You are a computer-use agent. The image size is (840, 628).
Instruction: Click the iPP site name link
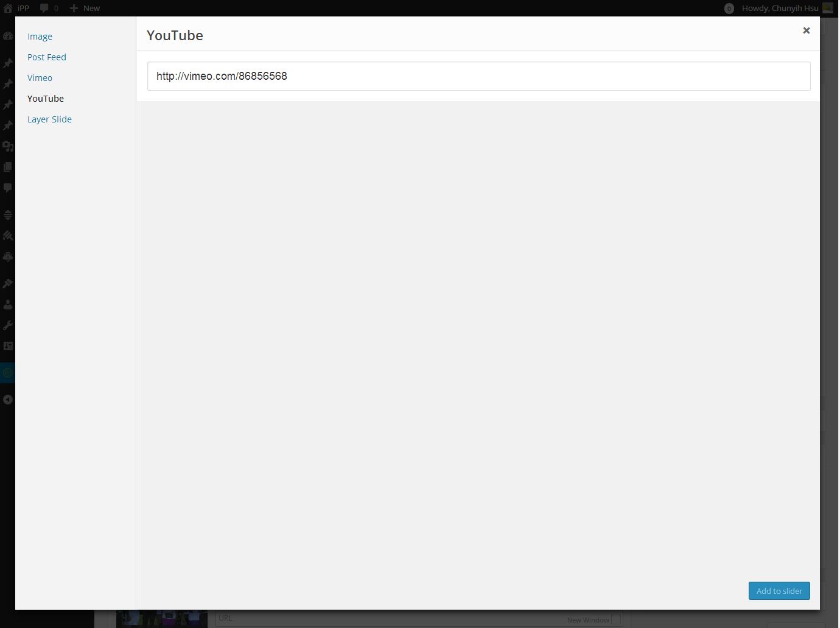23,9
